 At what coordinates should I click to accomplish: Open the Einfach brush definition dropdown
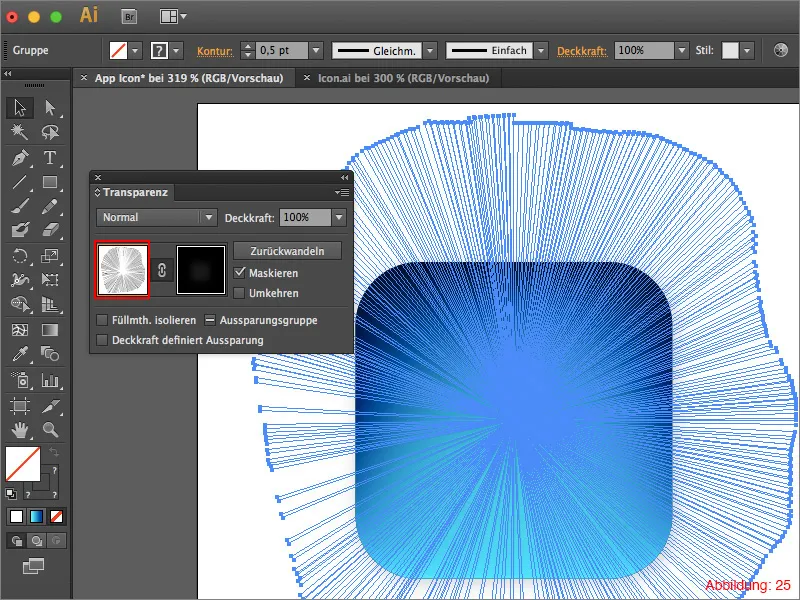click(541, 51)
